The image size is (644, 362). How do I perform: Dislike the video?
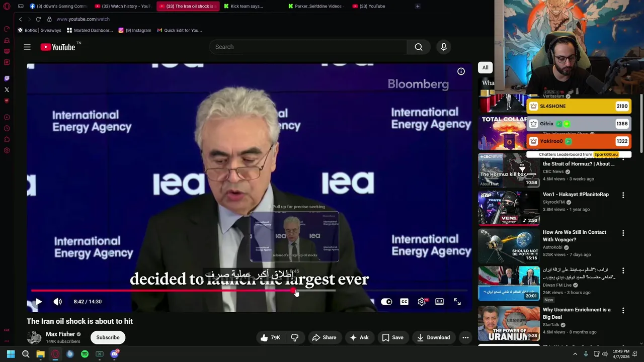[295, 337]
